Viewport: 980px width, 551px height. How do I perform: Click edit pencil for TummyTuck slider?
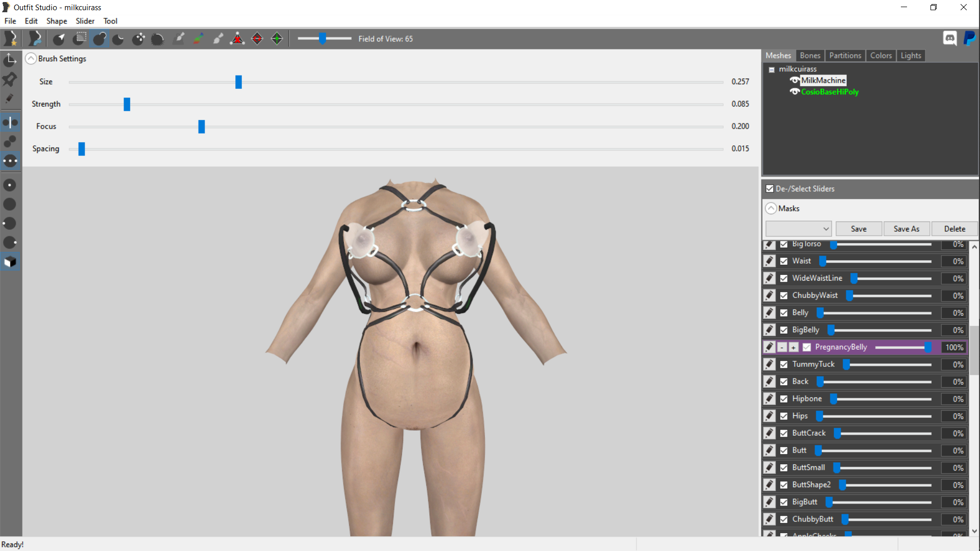coord(770,365)
